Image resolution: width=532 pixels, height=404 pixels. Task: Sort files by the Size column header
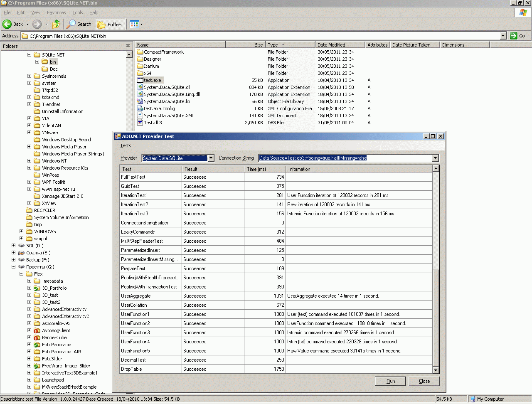245,45
